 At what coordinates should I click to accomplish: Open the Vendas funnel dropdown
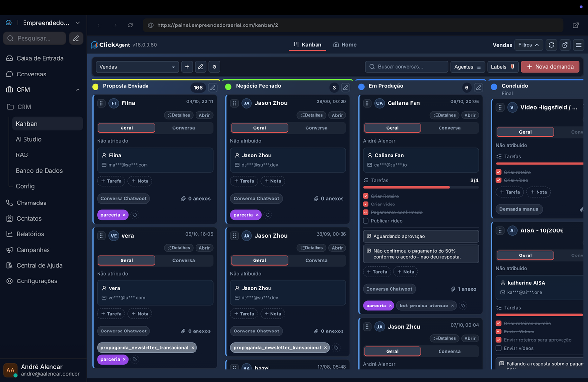[x=137, y=67]
